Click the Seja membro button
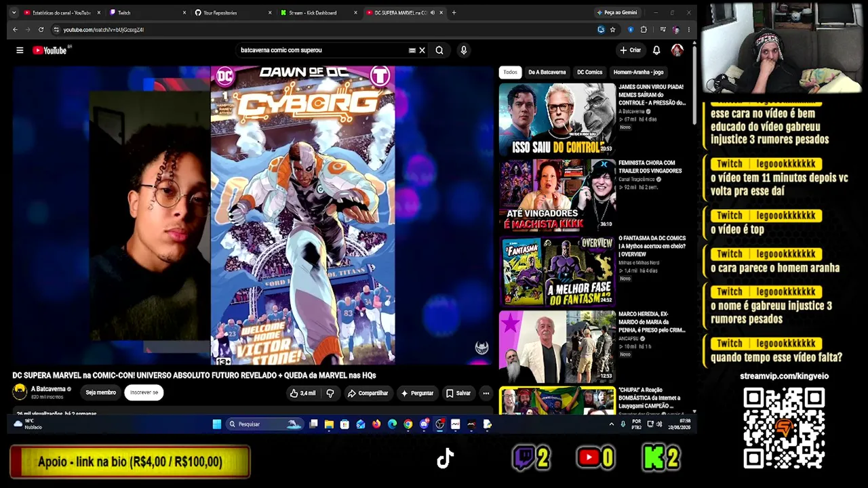868x488 pixels. [x=100, y=392]
